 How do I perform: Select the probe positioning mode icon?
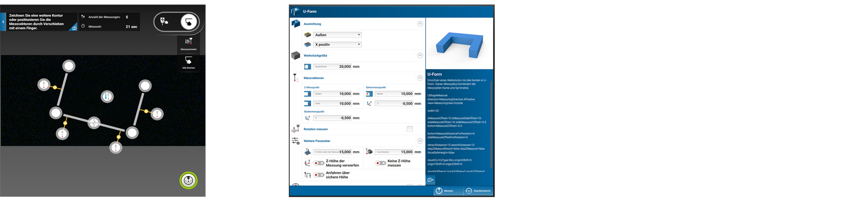point(164,21)
